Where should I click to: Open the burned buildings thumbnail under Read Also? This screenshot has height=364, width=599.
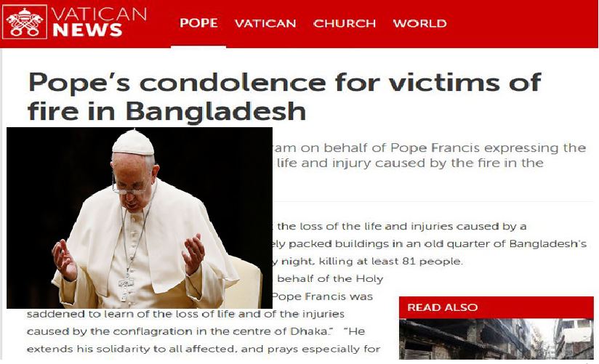click(x=497, y=339)
